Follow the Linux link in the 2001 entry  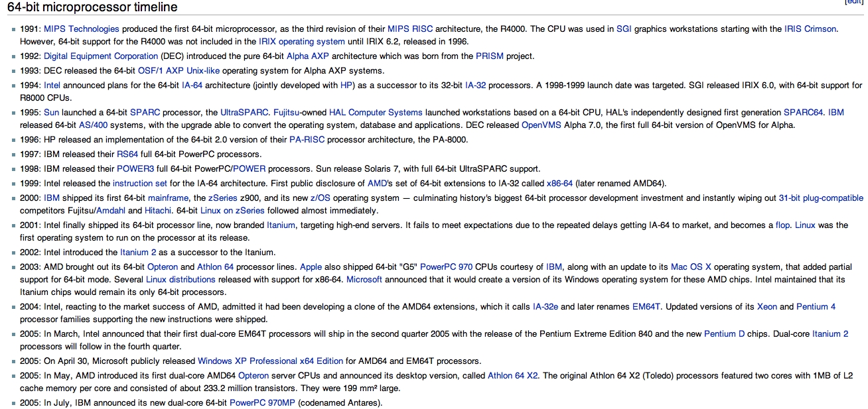(805, 225)
